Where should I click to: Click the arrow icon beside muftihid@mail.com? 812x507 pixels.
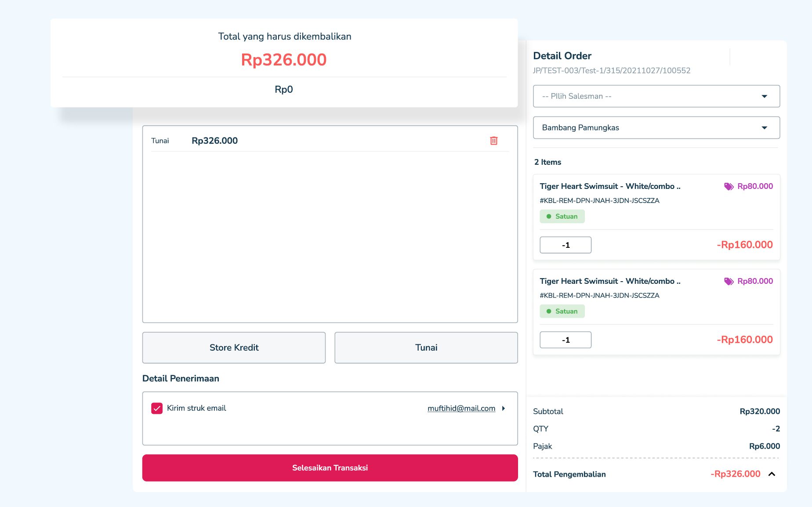coord(504,408)
